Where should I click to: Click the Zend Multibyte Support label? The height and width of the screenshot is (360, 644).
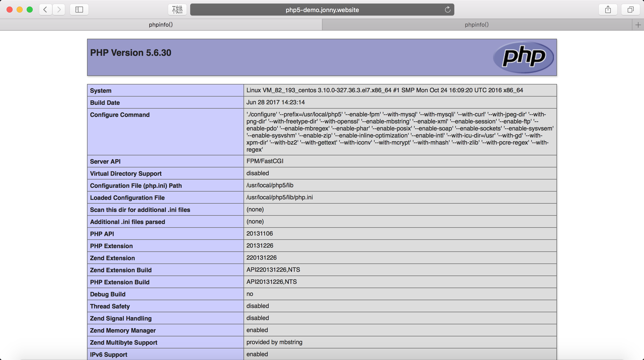click(124, 342)
